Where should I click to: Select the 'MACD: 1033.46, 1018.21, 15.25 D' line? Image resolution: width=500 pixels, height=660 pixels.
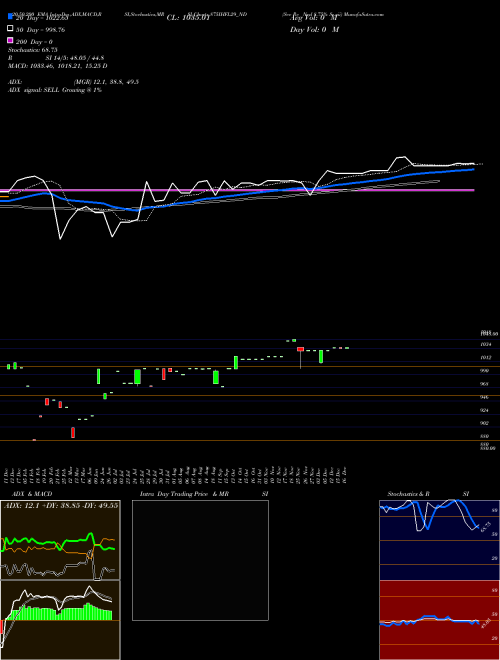pyautogui.click(x=58, y=66)
